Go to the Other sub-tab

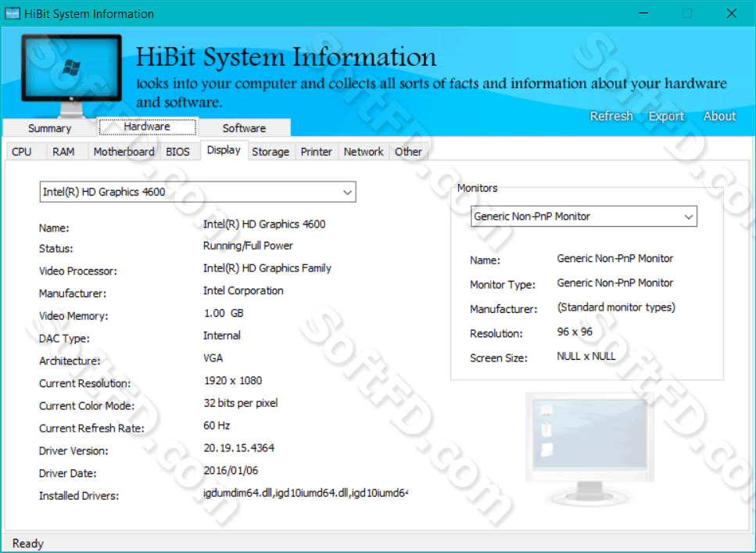pos(408,152)
